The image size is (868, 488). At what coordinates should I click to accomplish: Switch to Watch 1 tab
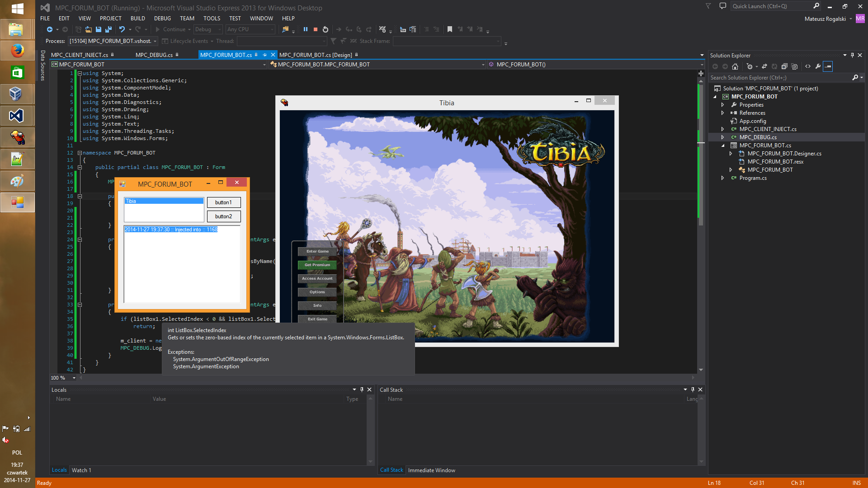[x=81, y=470]
